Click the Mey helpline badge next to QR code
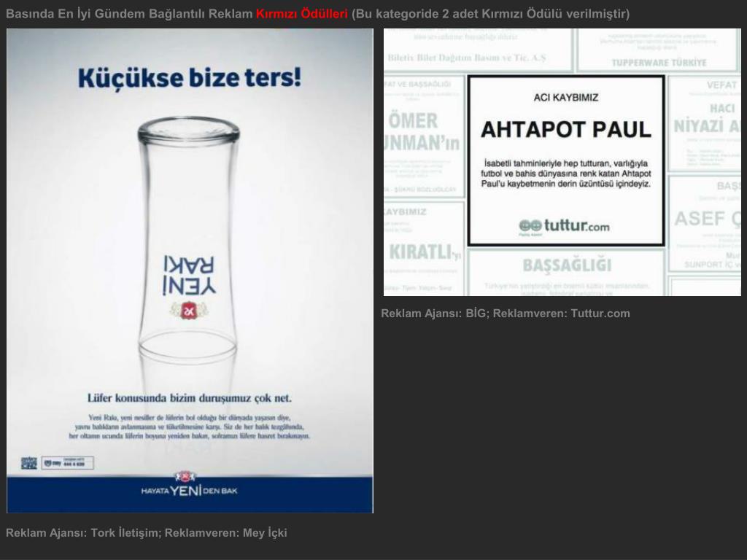The width and height of the screenshot is (747, 560). pyautogui.click(x=68, y=463)
